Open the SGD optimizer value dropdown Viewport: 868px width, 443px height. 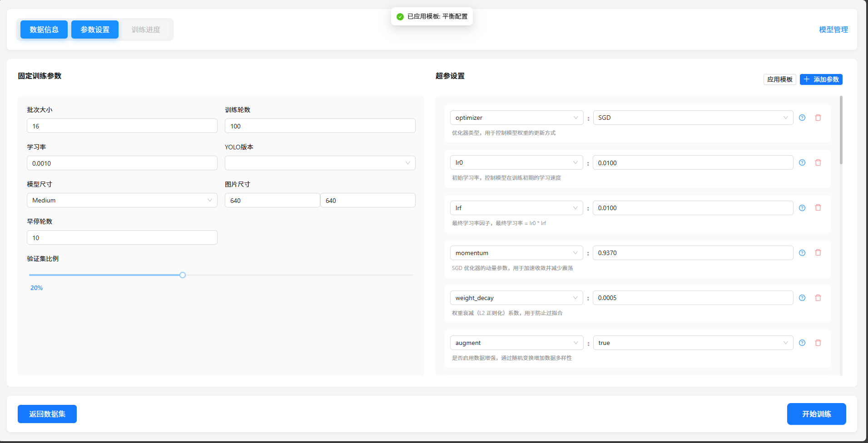coord(693,118)
